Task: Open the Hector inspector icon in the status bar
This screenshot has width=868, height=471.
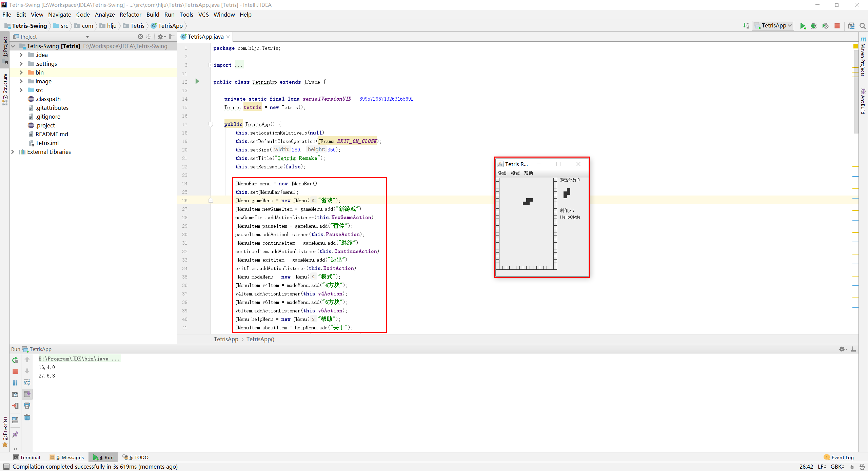Action: 862,467
